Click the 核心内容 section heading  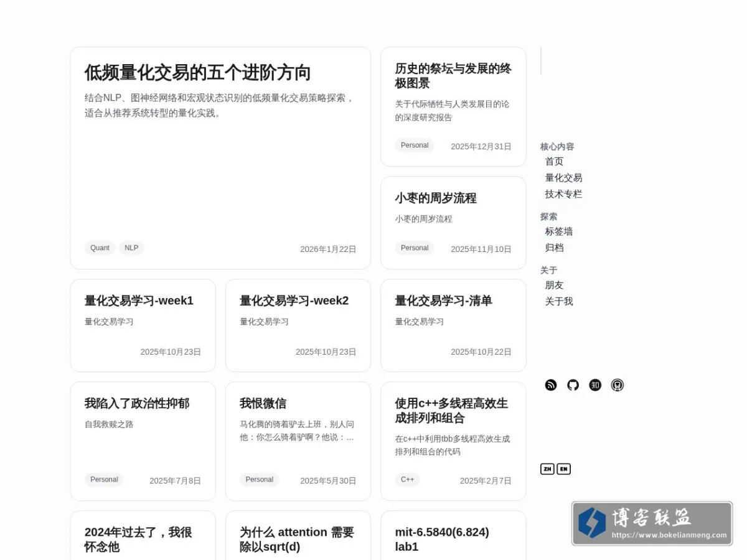coord(557,147)
